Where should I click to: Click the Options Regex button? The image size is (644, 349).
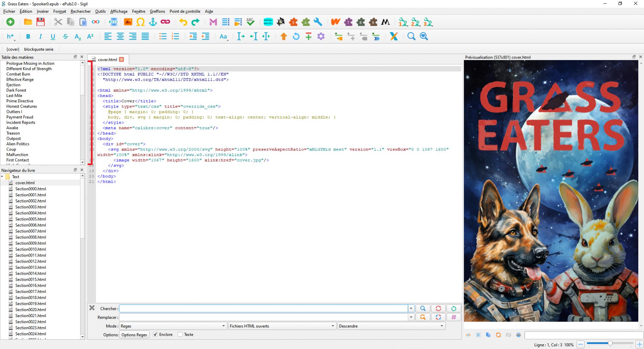click(x=134, y=335)
